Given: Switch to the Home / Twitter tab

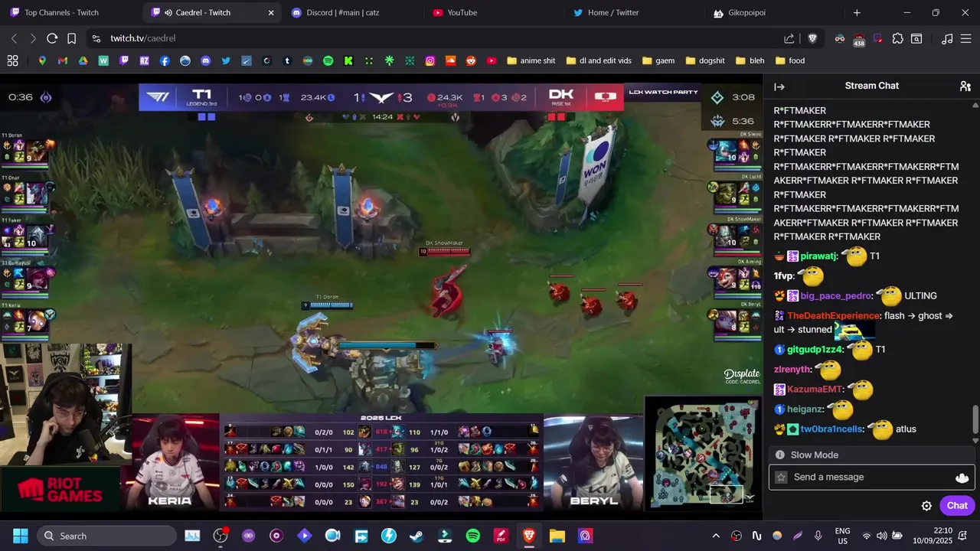Looking at the screenshot, I should tap(634, 13).
